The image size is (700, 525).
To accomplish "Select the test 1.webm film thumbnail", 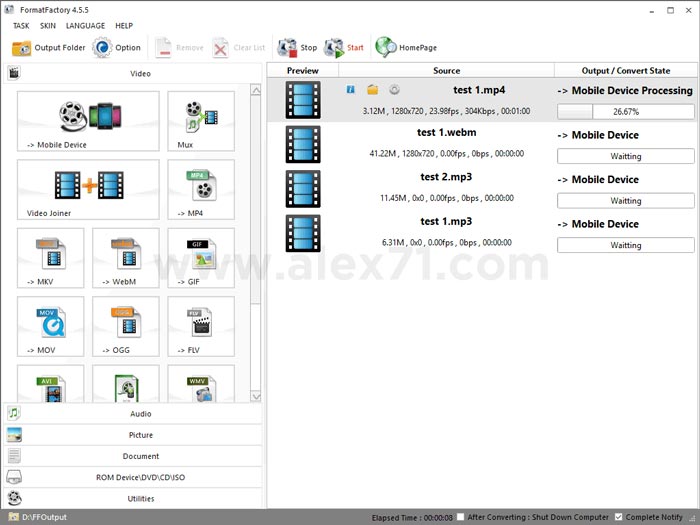I will (303, 144).
